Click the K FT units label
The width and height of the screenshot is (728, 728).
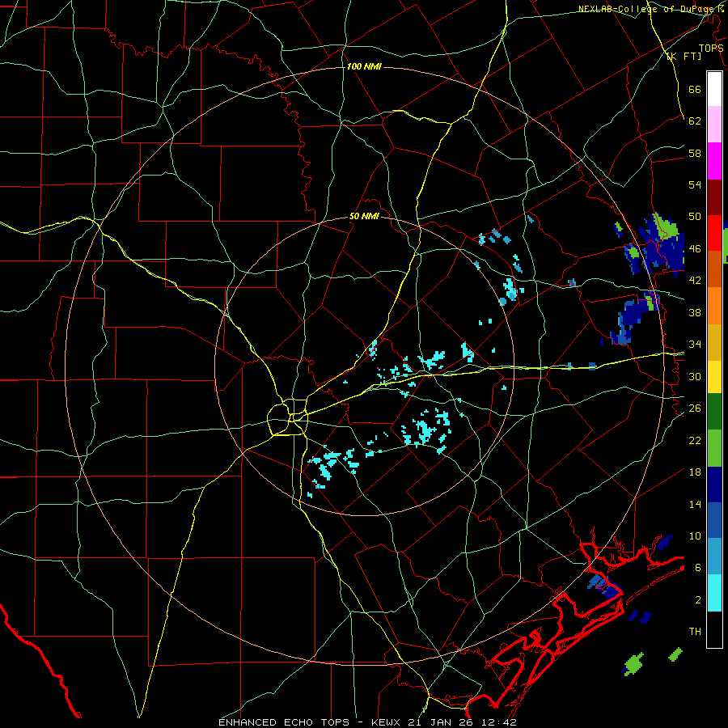coord(684,57)
